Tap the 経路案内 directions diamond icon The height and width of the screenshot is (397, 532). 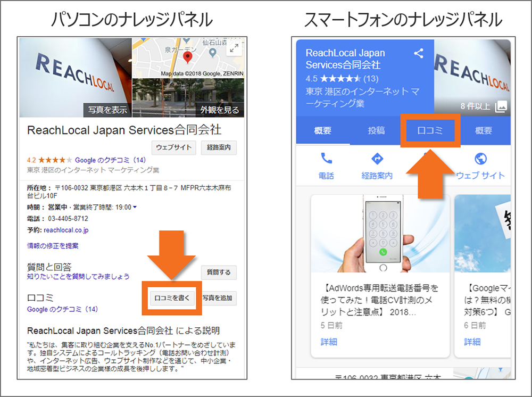377,159
